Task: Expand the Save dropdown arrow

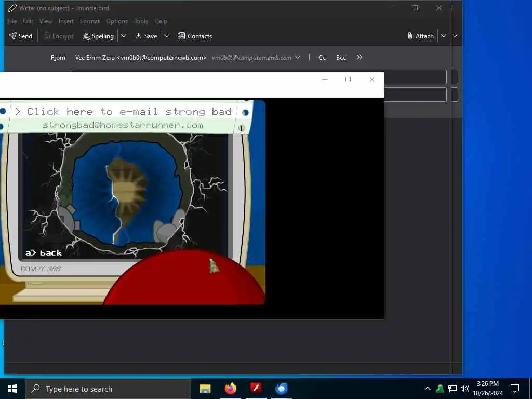Action: click(x=167, y=36)
